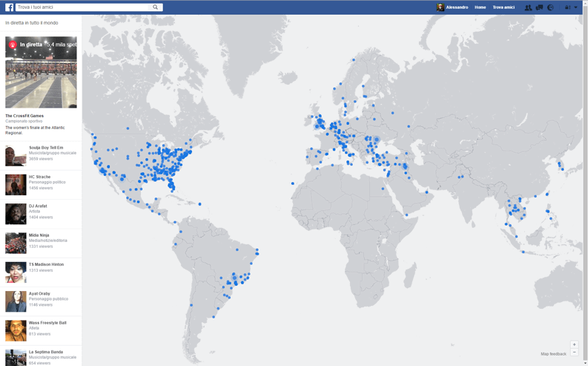
Task: Open the 'Wass Freestyle Ball' name link
Action: click(x=47, y=323)
